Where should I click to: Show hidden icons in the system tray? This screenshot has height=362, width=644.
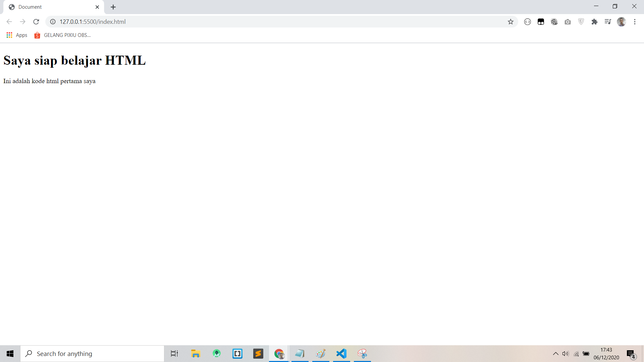555,353
